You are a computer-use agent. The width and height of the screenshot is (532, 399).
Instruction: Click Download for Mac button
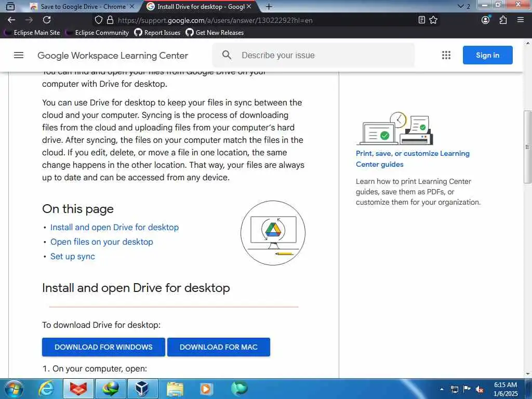pos(219,347)
